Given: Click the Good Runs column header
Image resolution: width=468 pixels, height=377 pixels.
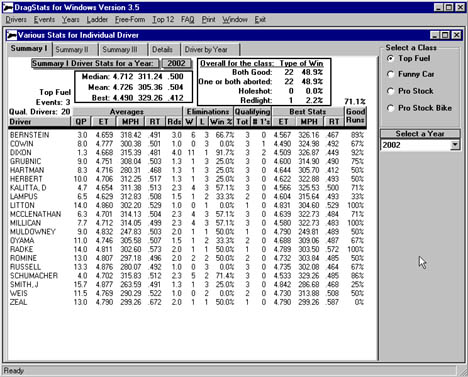Looking at the screenshot, I should 355,116.
